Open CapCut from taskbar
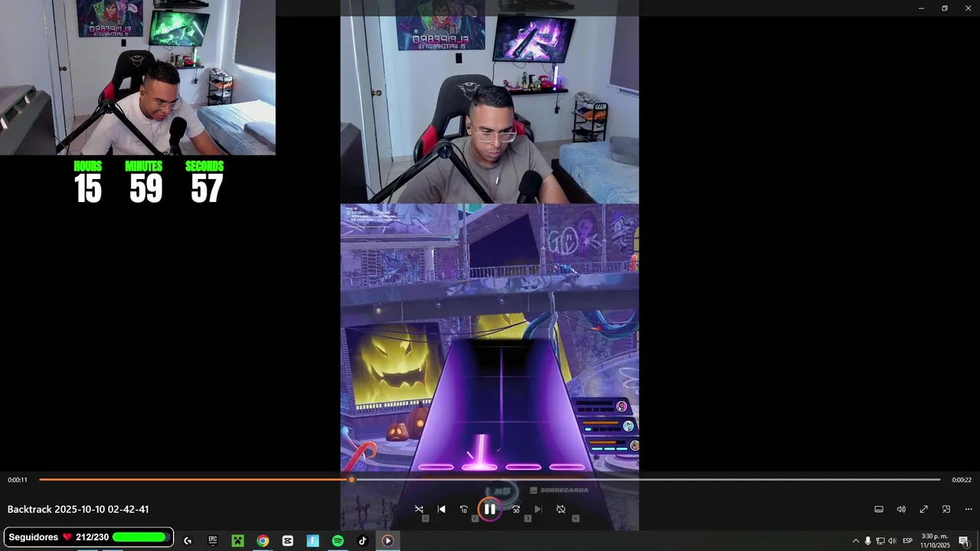The width and height of the screenshot is (980, 551). pos(288,541)
